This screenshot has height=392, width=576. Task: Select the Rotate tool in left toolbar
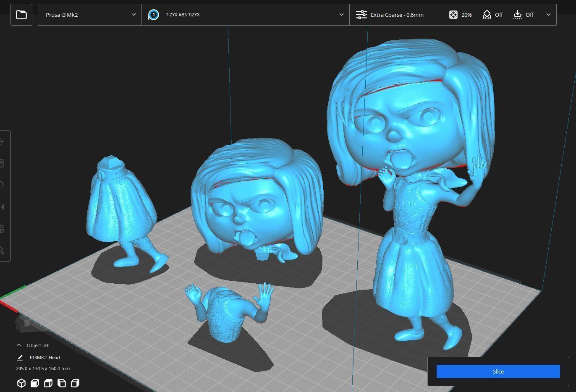point(2,185)
